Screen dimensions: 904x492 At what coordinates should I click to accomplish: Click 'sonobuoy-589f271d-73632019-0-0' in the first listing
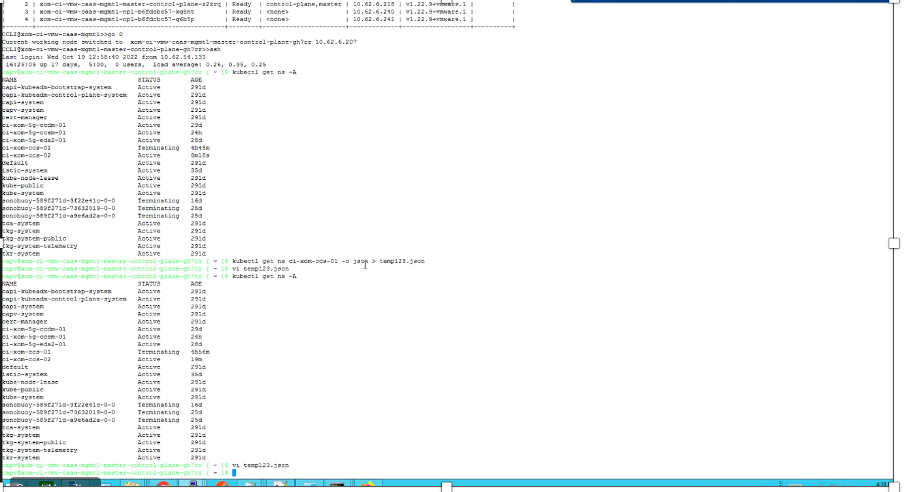[x=58, y=208]
